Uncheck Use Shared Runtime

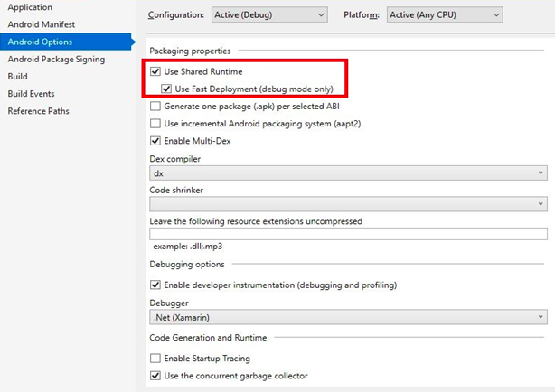156,71
